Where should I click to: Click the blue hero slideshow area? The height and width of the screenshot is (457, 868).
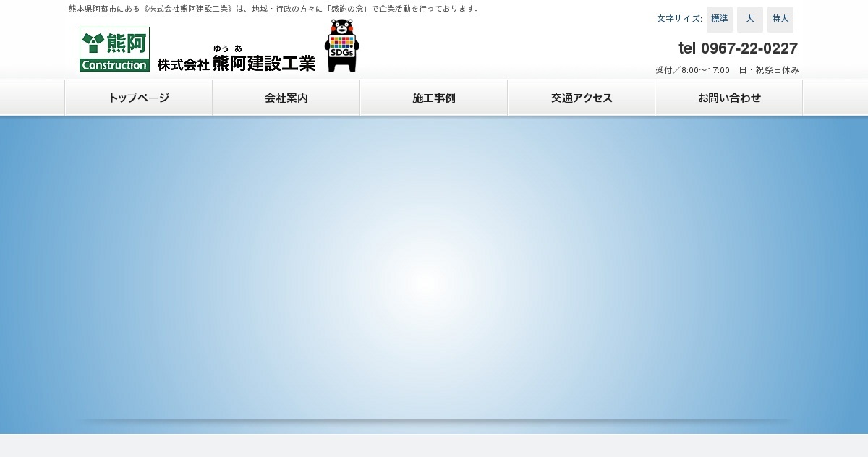click(434, 275)
